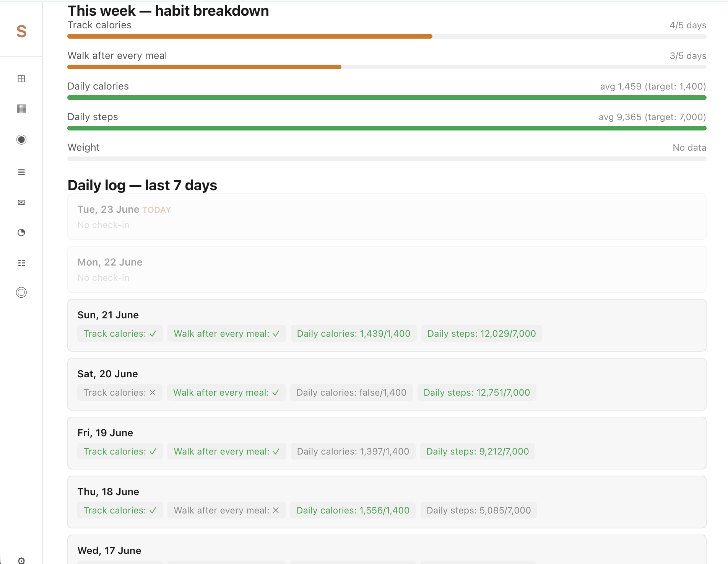Click 'Daily steps: 12,029/7,000' chip

(482, 334)
